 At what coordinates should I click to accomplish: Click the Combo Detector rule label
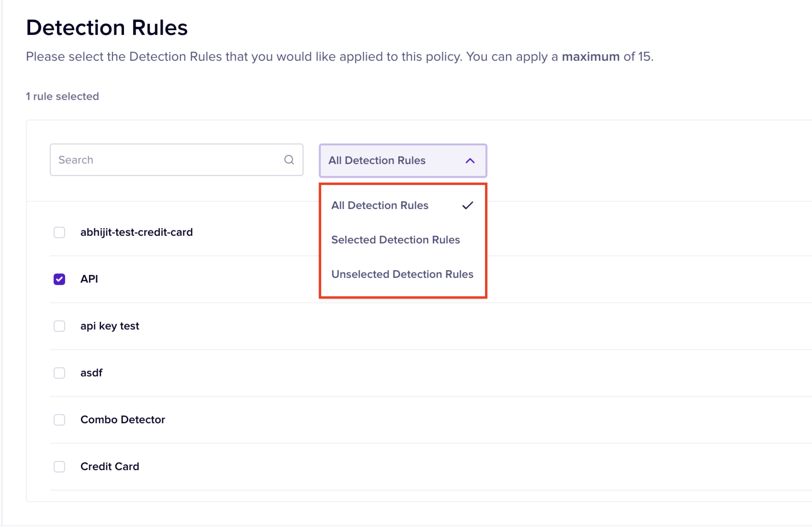click(123, 420)
